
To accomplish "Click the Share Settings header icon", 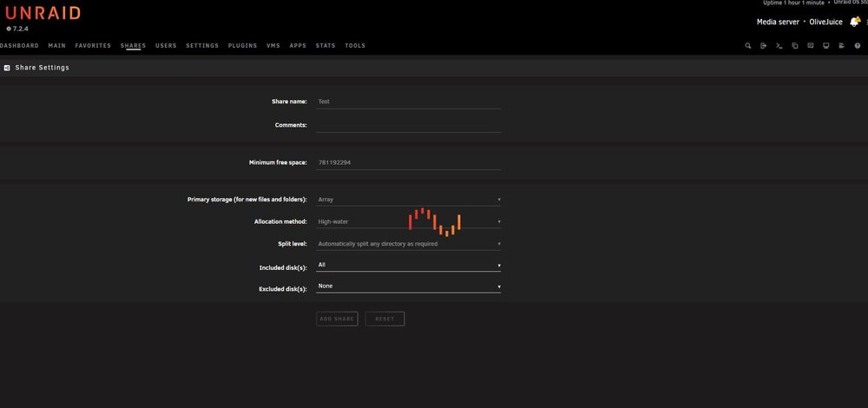I will pos(7,68).
